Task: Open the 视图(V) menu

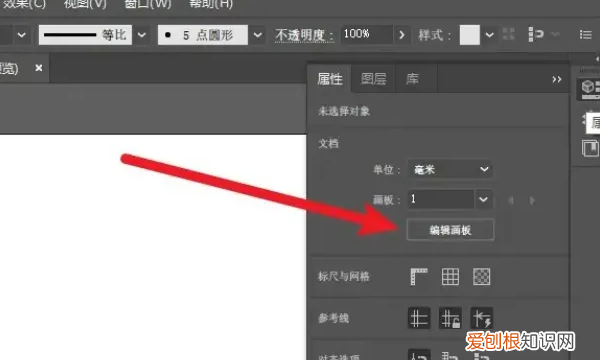Action: (85, 4)
